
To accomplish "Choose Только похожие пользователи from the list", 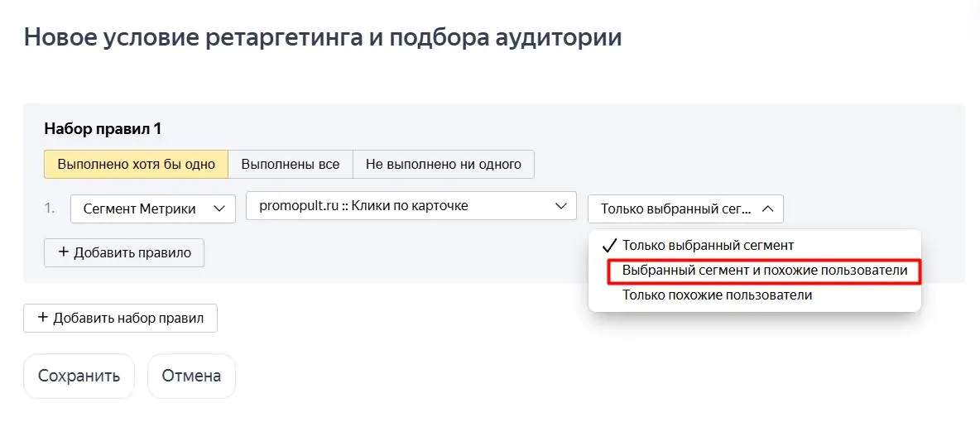I will [x=717, y=295].
